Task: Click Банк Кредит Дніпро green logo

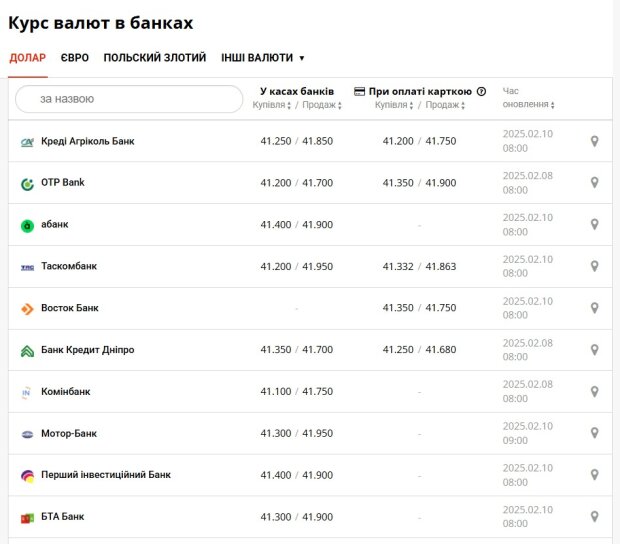Action: [x=27, y=351]
